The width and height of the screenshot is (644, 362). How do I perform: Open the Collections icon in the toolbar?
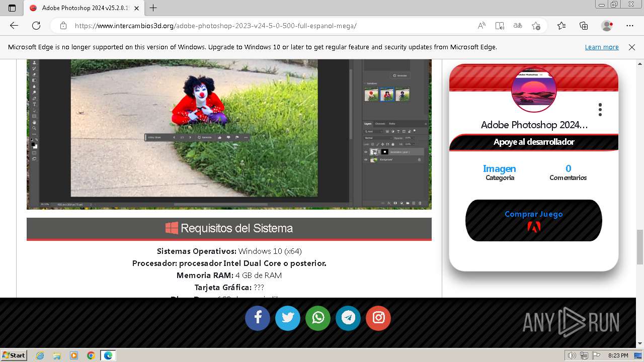click(584, 26)
